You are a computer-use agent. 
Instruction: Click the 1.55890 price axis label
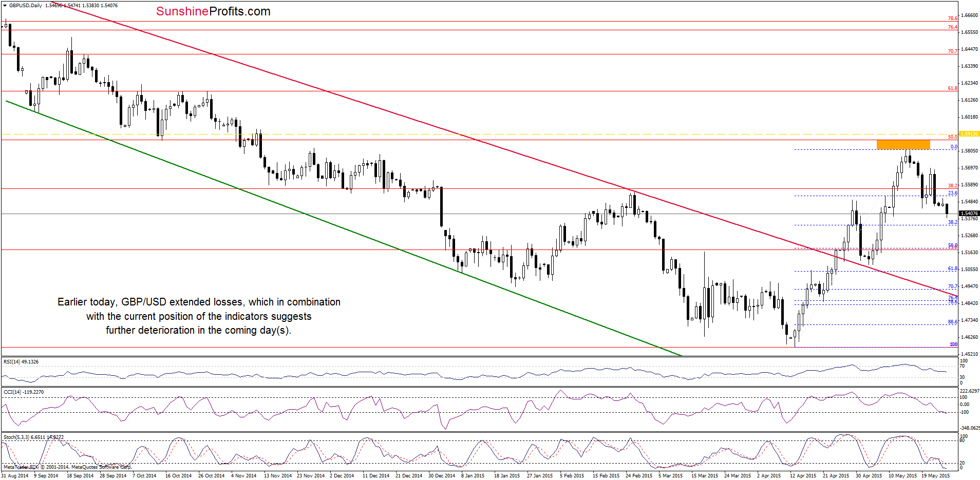pyautogui.click(x=969, y=185)
